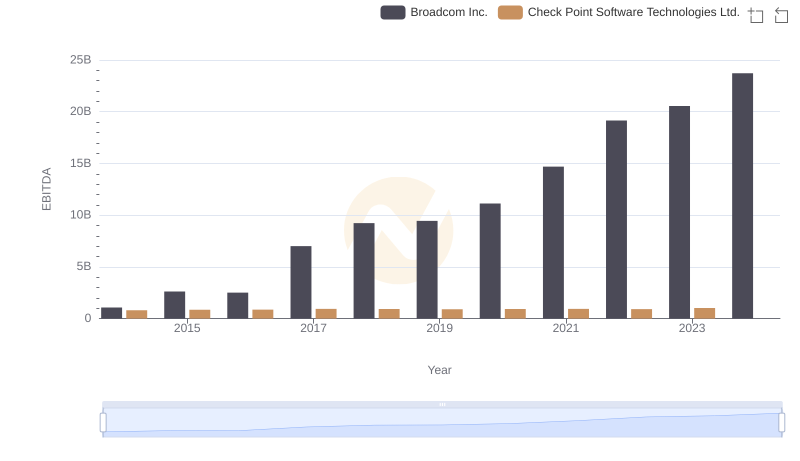Viewport: 800px width, 461px height.
Task: Click the 25B y-axis label
Action: point(81,60)
